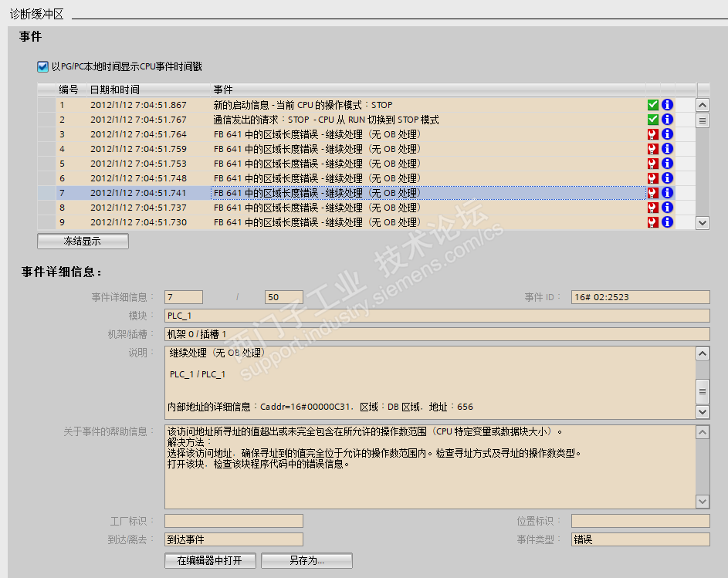This screenshot has height=578, width=728.
Task: Click empty 工厂标识 field
Action: click(234, 521)
